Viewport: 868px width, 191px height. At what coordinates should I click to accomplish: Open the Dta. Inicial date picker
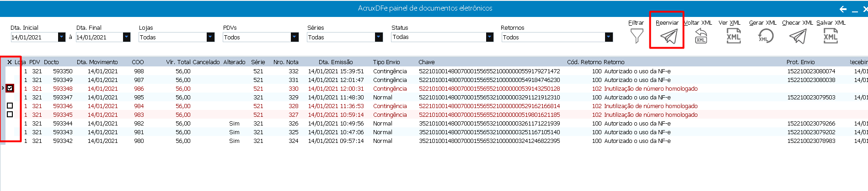click(62, 37)
